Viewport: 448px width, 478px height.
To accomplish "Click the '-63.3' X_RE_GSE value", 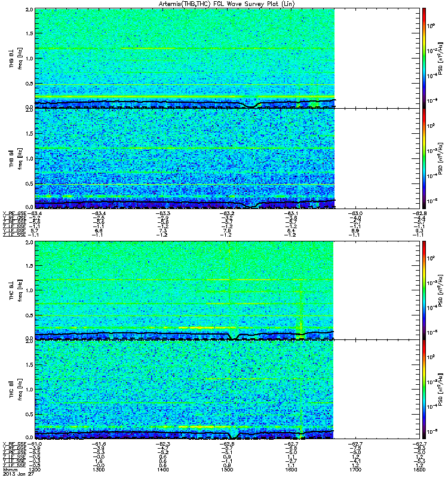I will pyautogui.click(x=162, y=213).
